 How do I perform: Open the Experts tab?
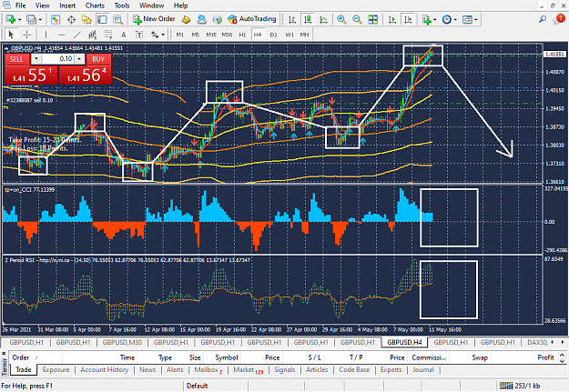pos(391,369)
